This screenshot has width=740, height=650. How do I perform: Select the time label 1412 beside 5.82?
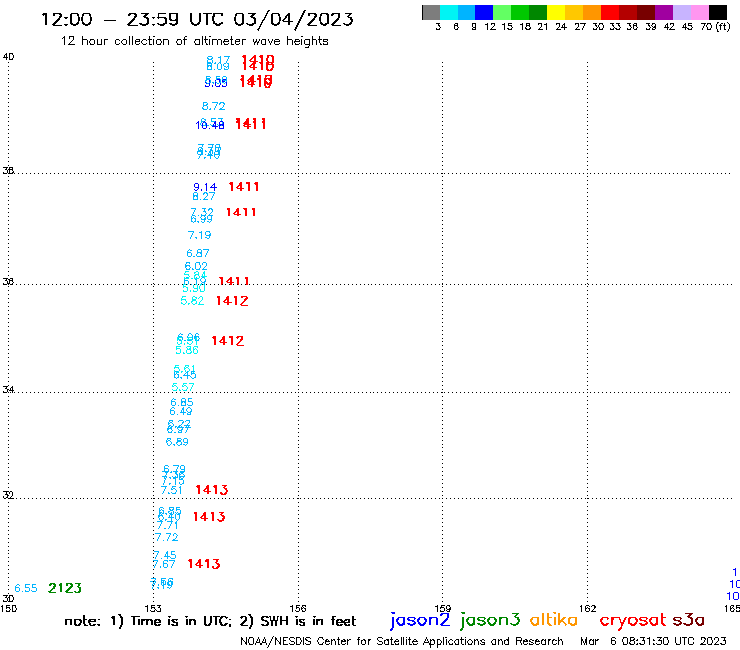click(232, 301)
